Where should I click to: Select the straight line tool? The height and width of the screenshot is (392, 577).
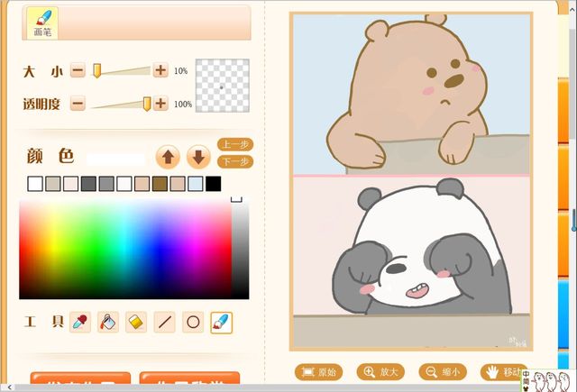point(164,322)
